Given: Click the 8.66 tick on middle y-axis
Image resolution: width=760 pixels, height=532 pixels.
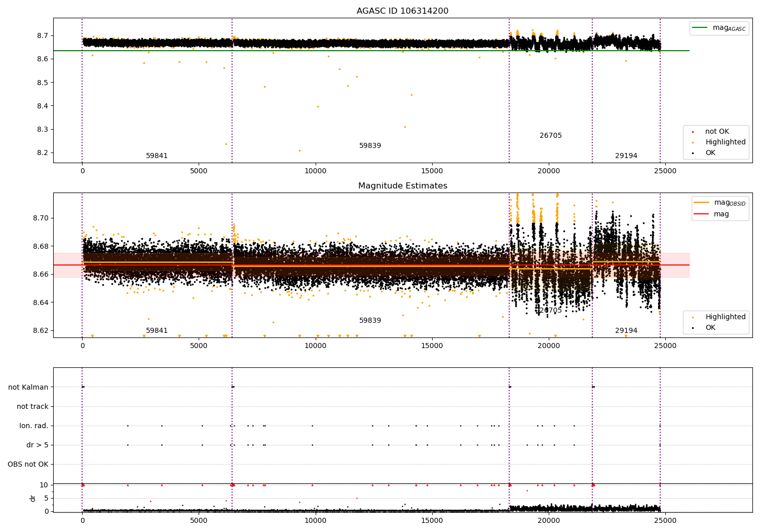Looking at the screenshot, I should [41, 275].
